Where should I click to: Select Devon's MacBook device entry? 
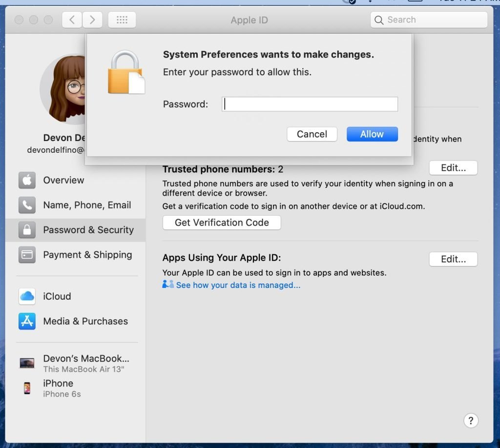75,363
